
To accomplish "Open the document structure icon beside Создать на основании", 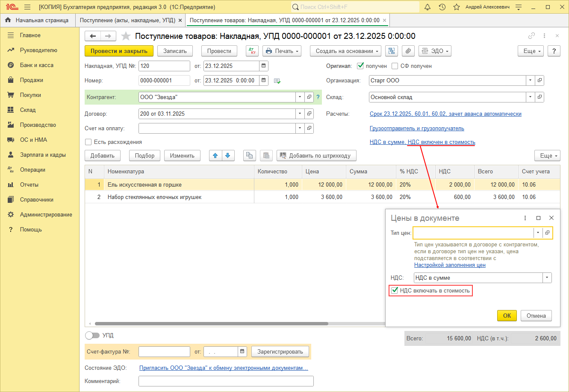I will (x=391, y=51).
